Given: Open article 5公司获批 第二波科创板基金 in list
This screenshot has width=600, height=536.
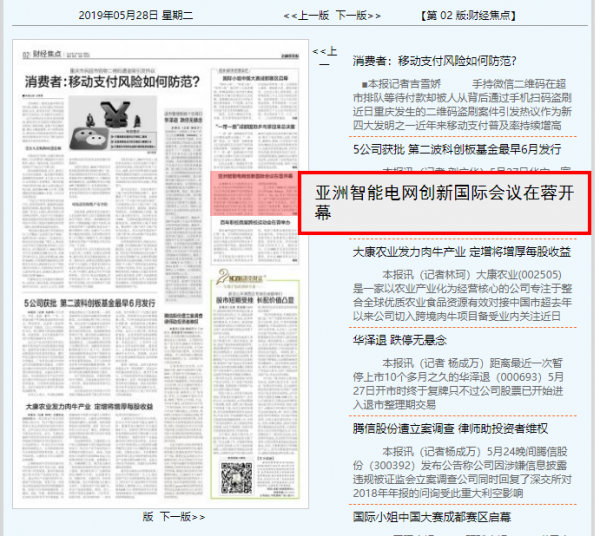Looking at the screenshot, I should [456, 149].
